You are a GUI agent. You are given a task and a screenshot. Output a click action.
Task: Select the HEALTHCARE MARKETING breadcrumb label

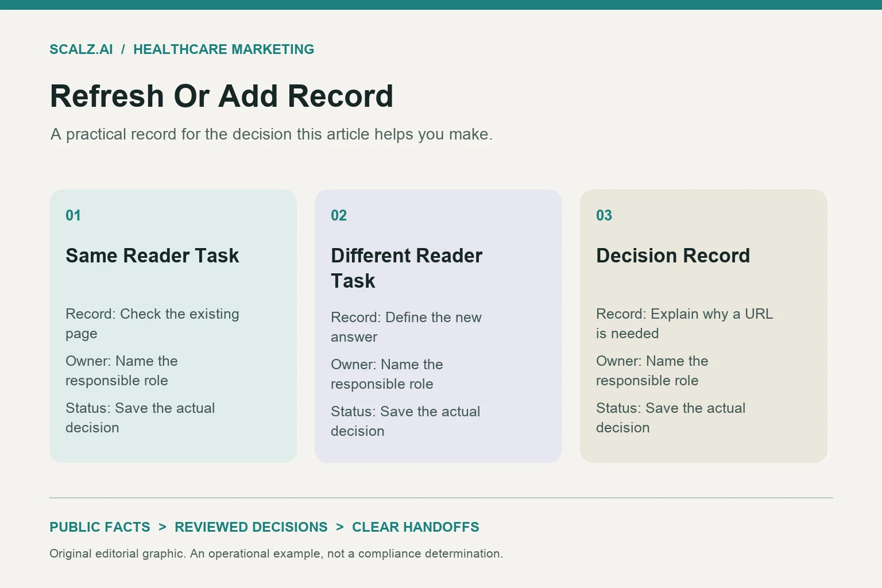pos(224,49)
